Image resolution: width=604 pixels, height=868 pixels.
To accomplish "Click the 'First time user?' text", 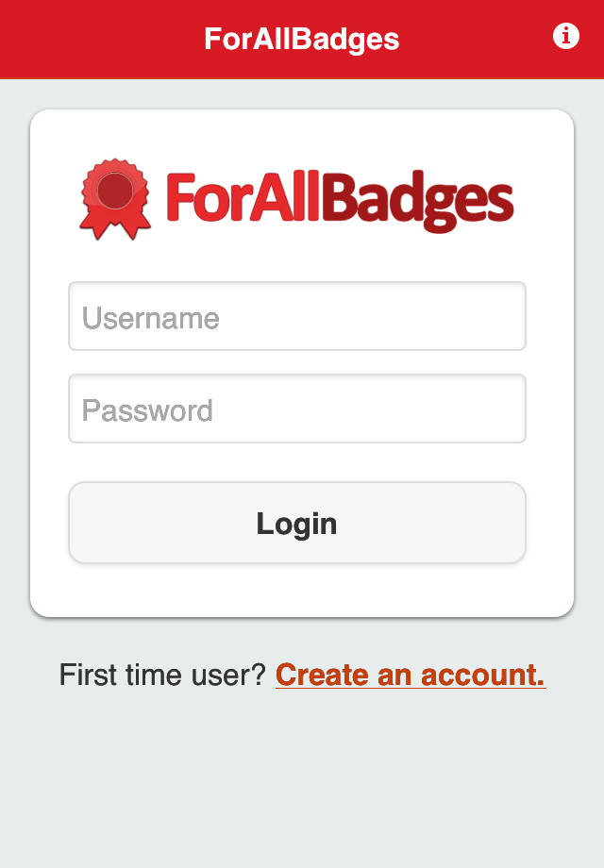I will pos(162,675).
